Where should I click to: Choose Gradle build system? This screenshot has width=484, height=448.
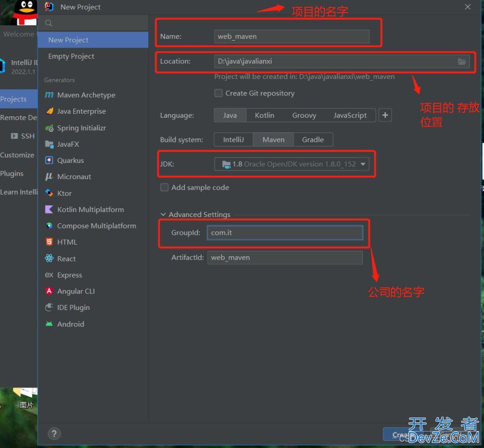(x=313, y=139)
